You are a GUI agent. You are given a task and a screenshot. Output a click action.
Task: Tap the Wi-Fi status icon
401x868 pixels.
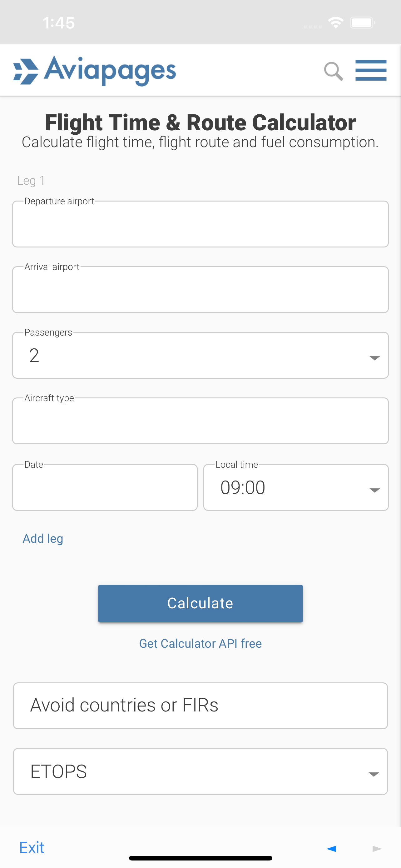tap(335, 23)
